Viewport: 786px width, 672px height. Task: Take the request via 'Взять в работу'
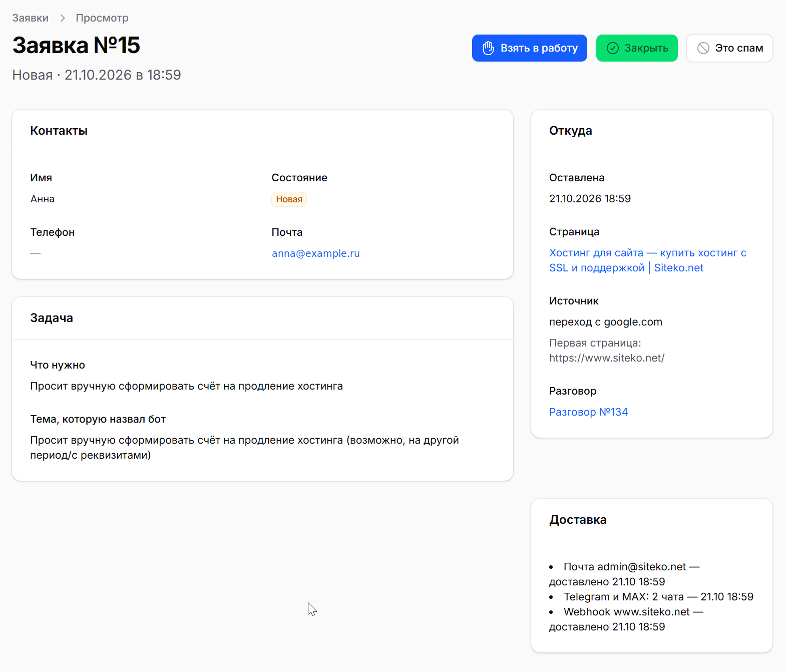530,48
